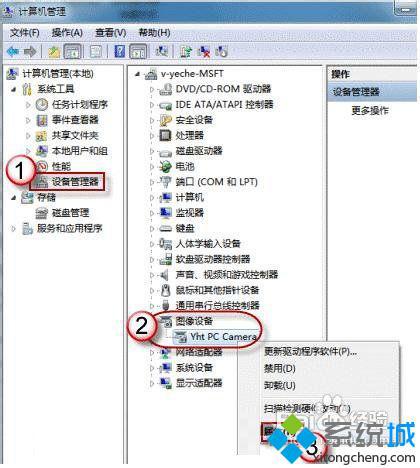Select the 键盘 device category
The width and height of the screenshot is (420, 468).
(x=185, y=228)
